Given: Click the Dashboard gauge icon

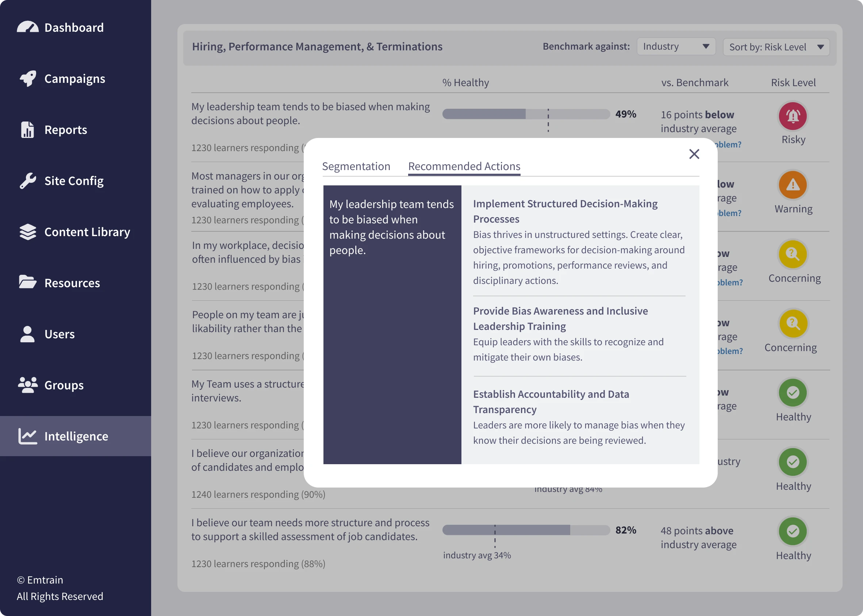Looking at the screenshot, I should 28,27.
